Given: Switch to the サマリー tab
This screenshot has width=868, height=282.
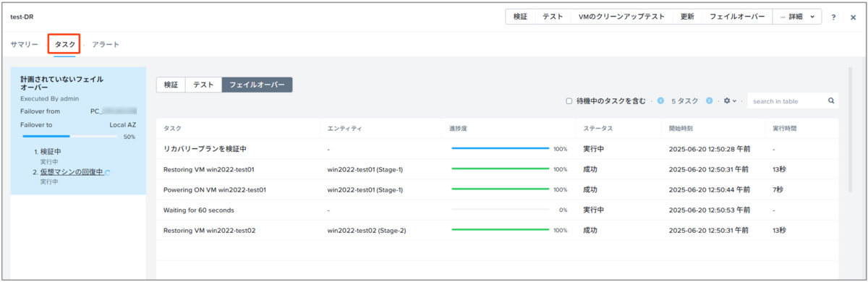Looking at the screenshot, I should [x=25, y=44].
